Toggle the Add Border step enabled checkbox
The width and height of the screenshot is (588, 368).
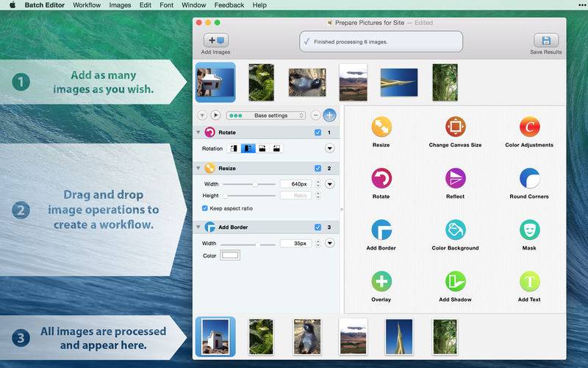pos(318,227)
